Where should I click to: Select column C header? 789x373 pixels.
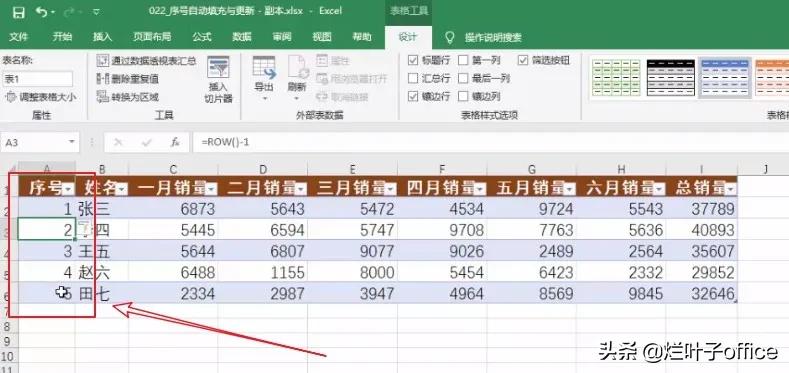(x=173, y=169)
